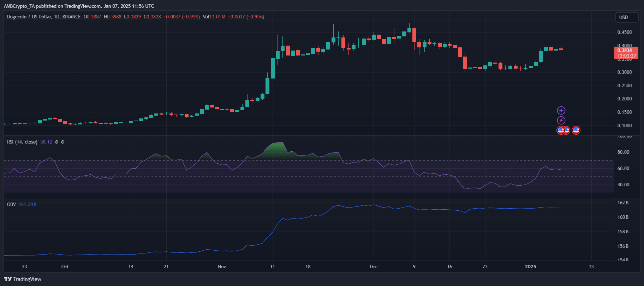Image resolution: width=644 pixels, height=286 pixels.
Task: Click the 158 B OBV axis label
Action: coord(623,232)
